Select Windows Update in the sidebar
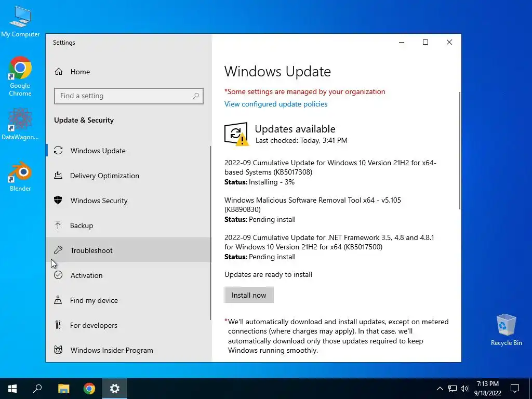The width and height of the screenshot is (532, 399). tap(128, 150)
